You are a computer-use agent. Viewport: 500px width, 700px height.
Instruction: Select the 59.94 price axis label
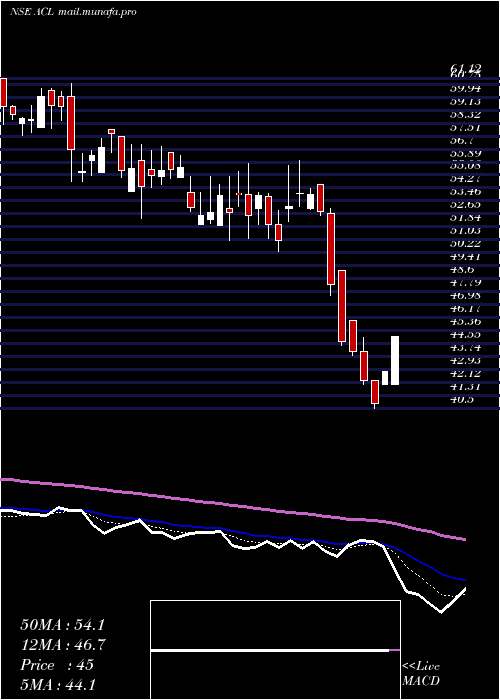coord(466,88)
